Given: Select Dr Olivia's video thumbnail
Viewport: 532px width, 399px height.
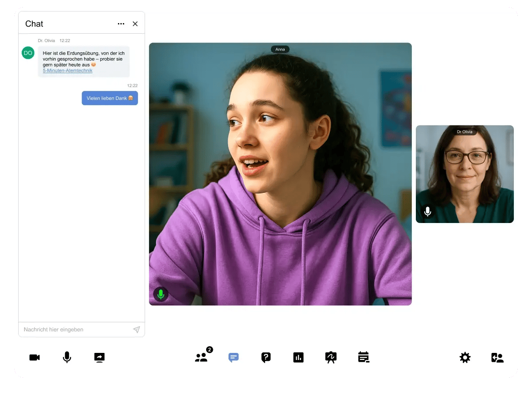Looking at the screenshot, I should pos(465,174).
